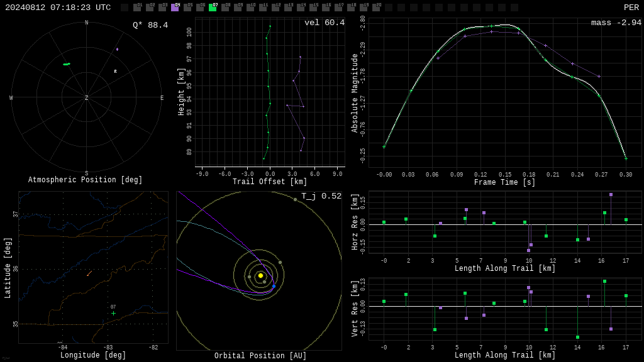
Task: Click the PER shower label
Action: coord(631,8)
